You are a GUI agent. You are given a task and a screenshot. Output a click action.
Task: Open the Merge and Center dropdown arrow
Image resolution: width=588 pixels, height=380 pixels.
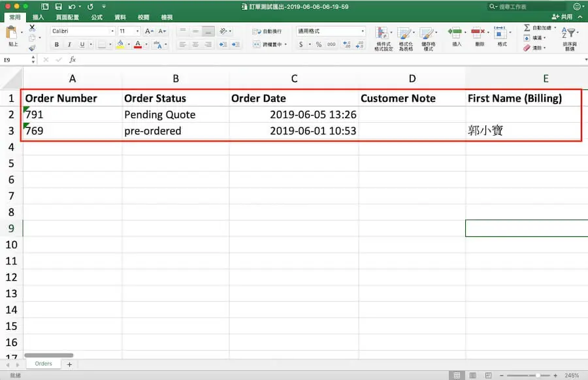pos(286,44)
